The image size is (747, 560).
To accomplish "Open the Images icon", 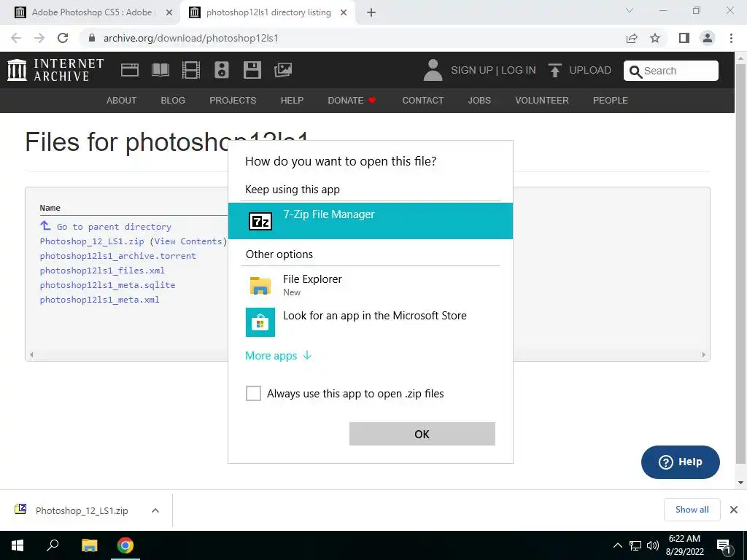I will tap(283, 70).
